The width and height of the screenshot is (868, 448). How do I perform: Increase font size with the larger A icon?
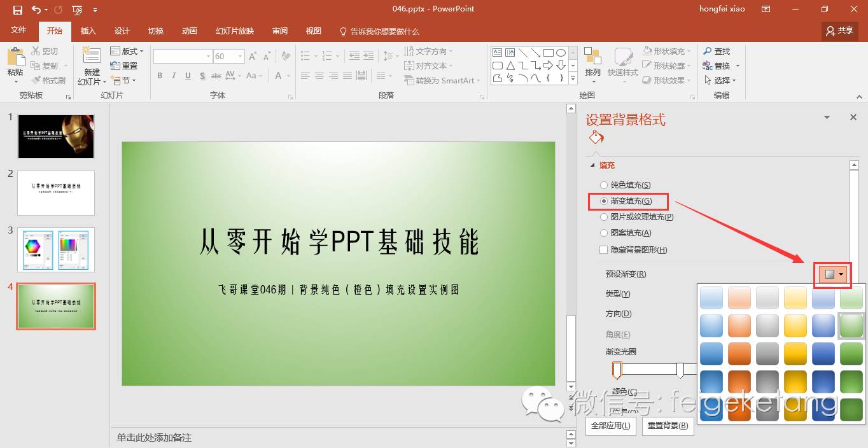(253, 57)
